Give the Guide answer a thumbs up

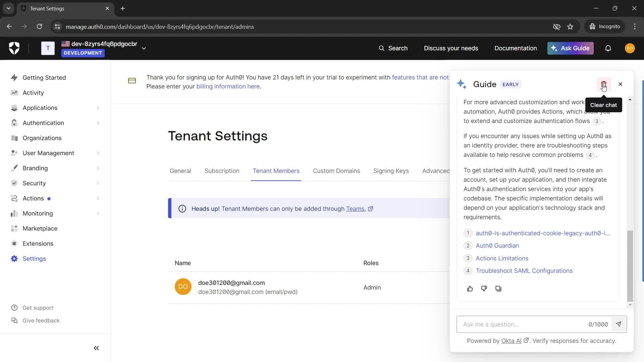(x=470, y=289)
